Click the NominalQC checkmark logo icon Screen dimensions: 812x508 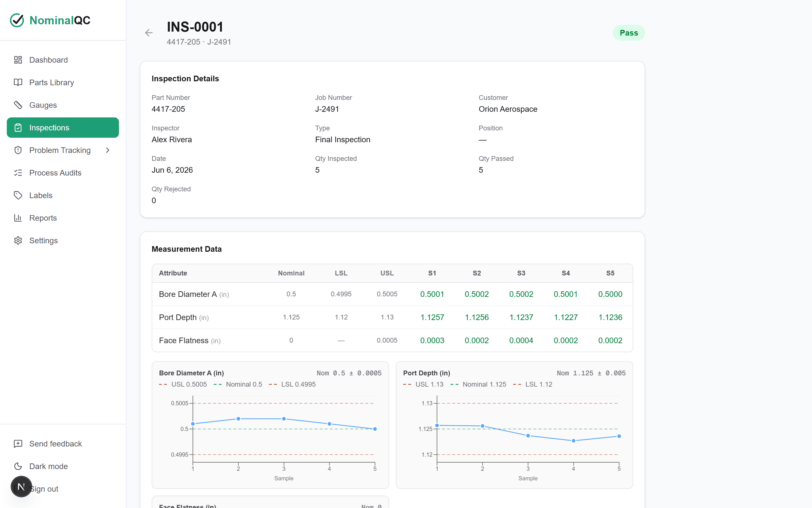17,20
